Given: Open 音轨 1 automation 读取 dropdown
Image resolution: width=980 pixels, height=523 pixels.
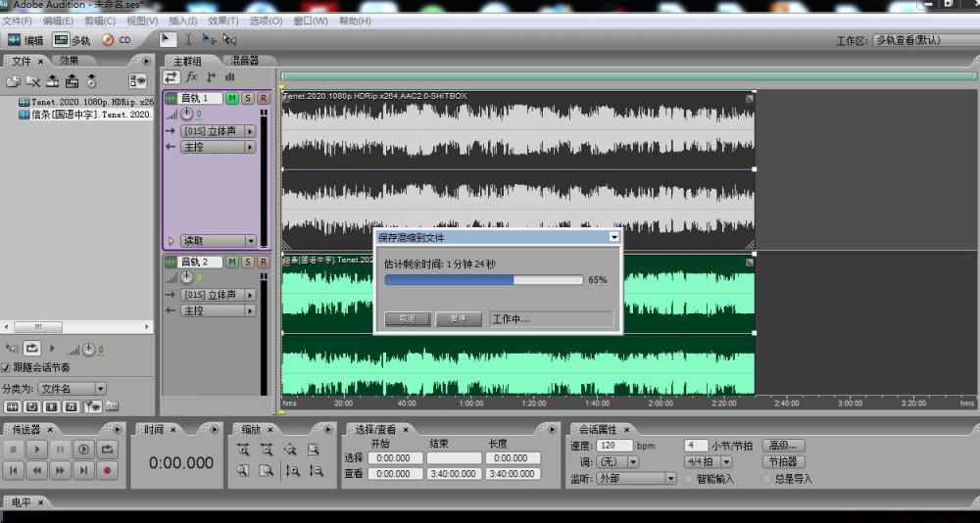Looking at the screenshot, I should tap(219, 241).
